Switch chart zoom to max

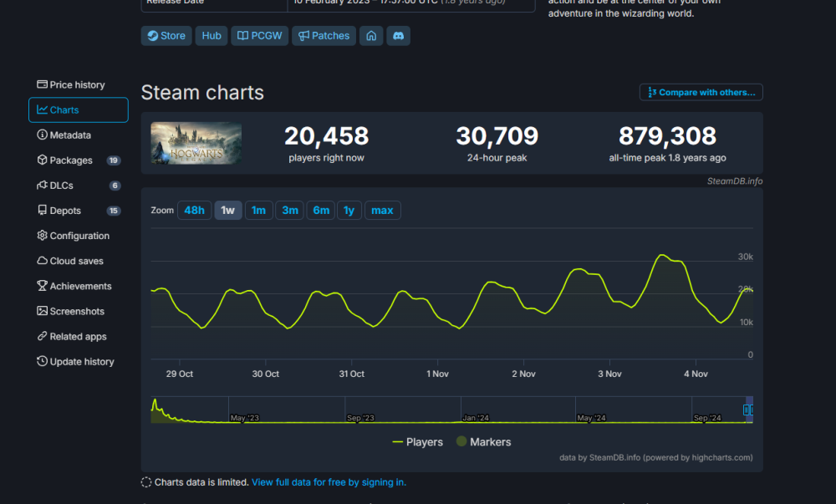click(x=382, y=210)
